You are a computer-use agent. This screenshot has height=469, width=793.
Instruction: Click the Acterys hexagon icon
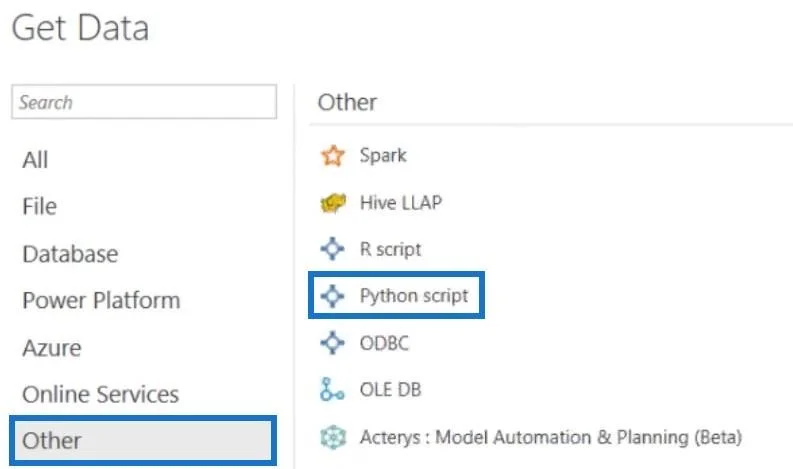333,437
